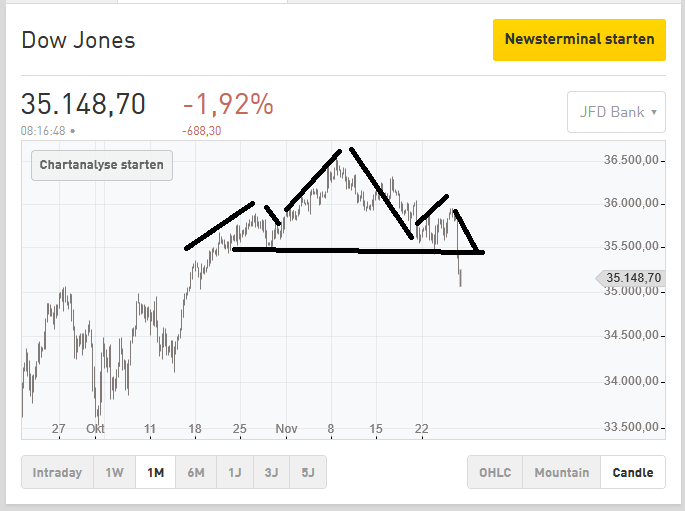Image resolution: width=685 pixels, height=511 pixels.
Task: Select the 1W time range
Action: 114,473
